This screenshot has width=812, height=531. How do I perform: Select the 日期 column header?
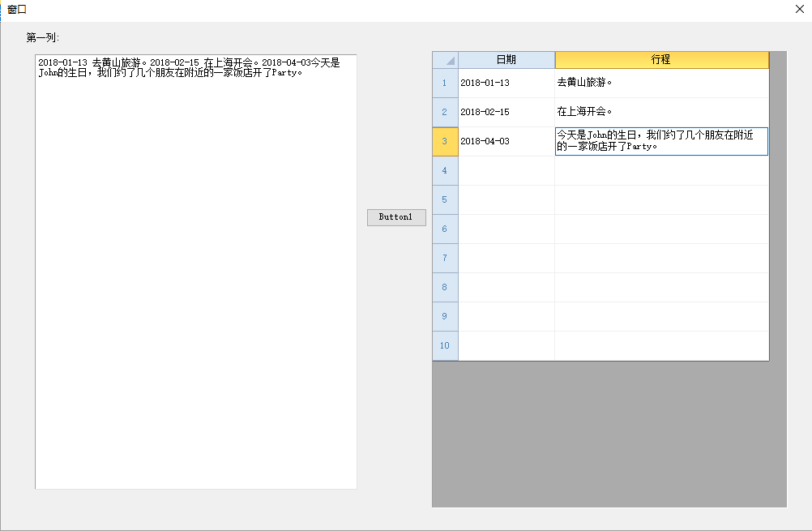[x=506, y=60]
